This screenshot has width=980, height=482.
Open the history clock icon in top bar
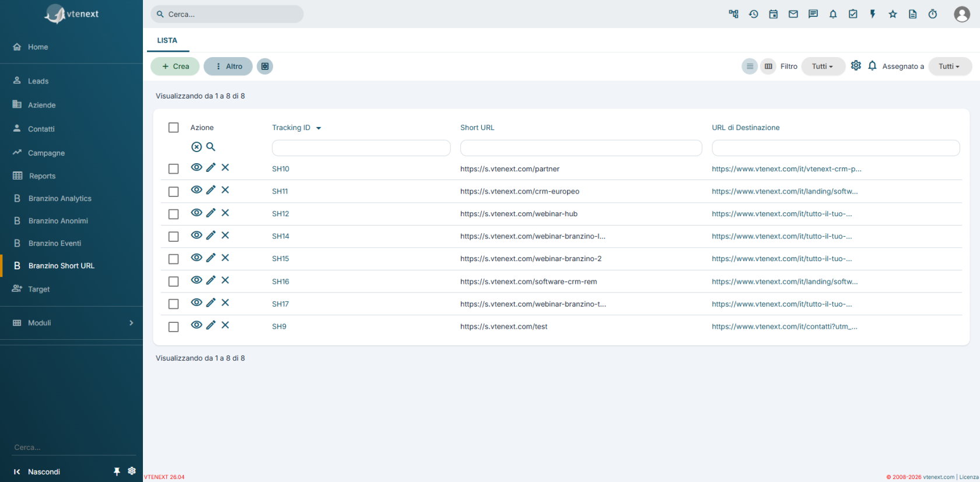pyautogui.click(x=754, y=14)
